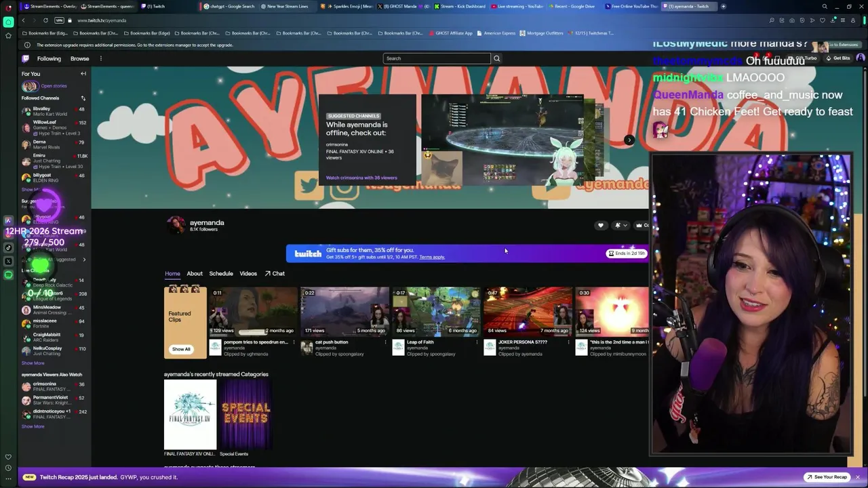Open Final Fantasy XIV Online category thumbnail
Viewport: 868px width, 488px height.
pos(190,414)
